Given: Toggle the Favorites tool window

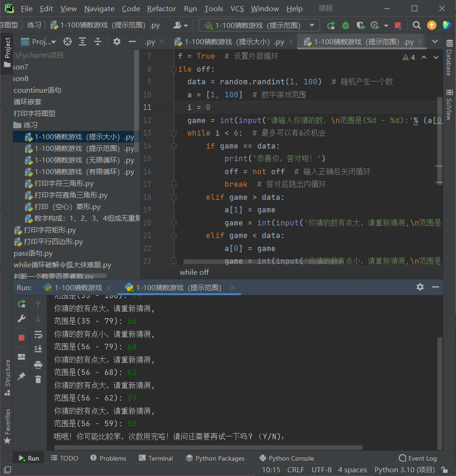Looking at the screenshot, I should pyautogui.click(x=7, y=426).
